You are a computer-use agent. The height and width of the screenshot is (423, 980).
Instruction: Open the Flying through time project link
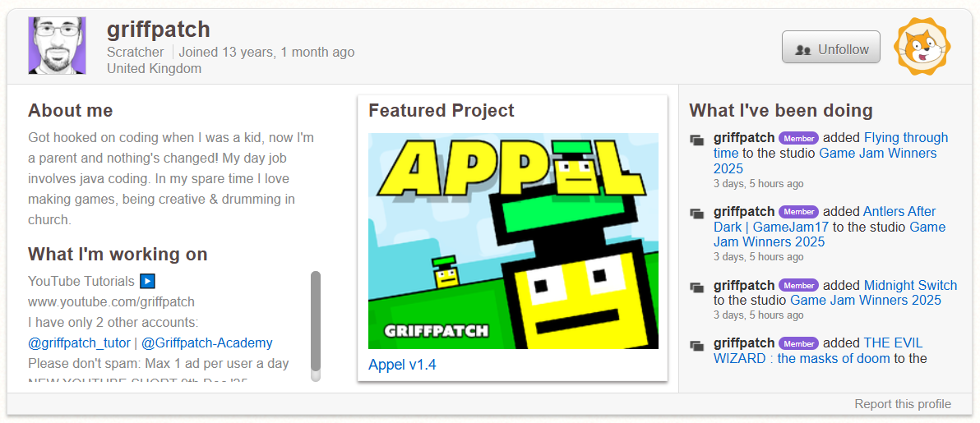pyautogui.click(x=906, y=138)
